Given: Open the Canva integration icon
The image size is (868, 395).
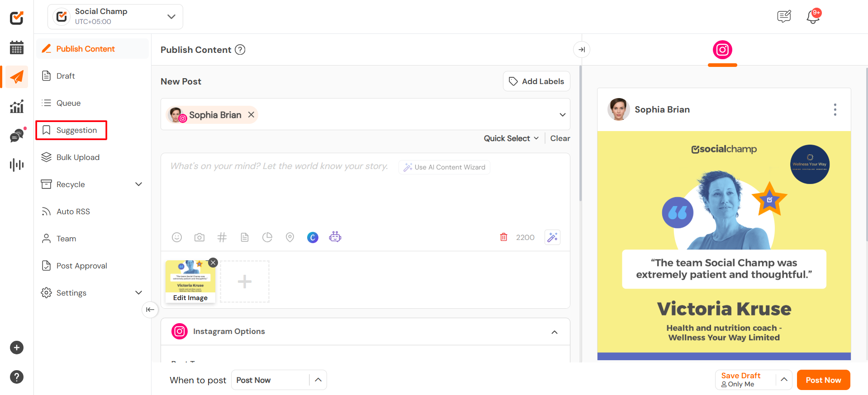Looking at the screenshot, I should point(313,237).
